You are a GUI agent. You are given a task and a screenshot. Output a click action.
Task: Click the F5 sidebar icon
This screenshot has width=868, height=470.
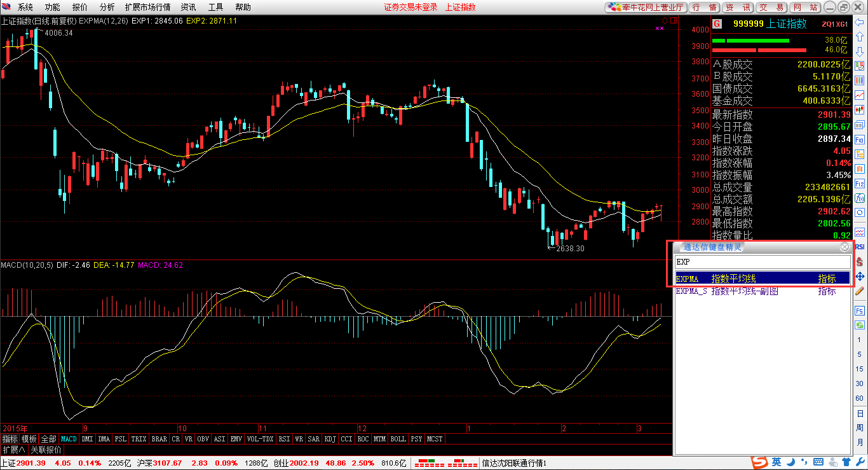(x=860, y=311)
